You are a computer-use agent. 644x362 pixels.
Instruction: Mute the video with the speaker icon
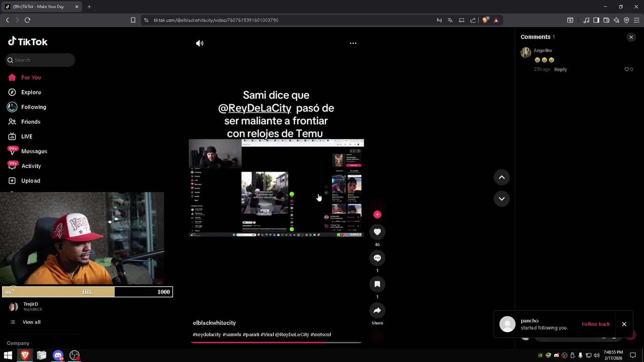200,43
